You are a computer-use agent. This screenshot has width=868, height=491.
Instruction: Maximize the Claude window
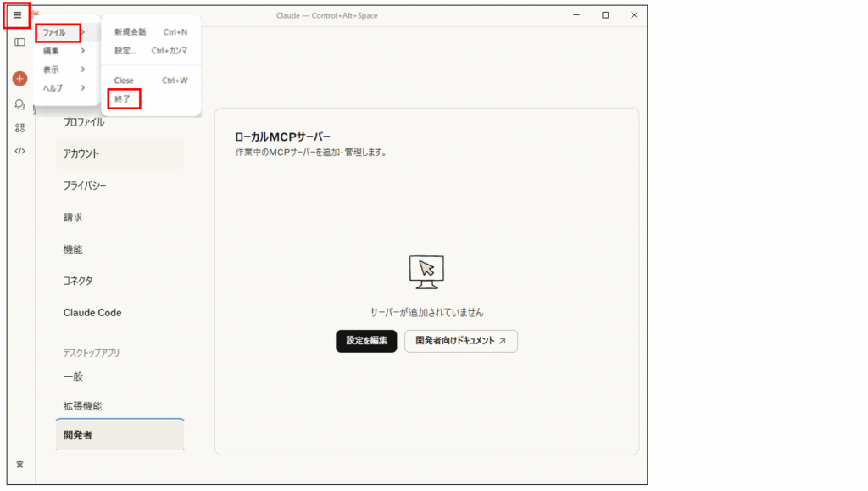[x=605, y=15]
